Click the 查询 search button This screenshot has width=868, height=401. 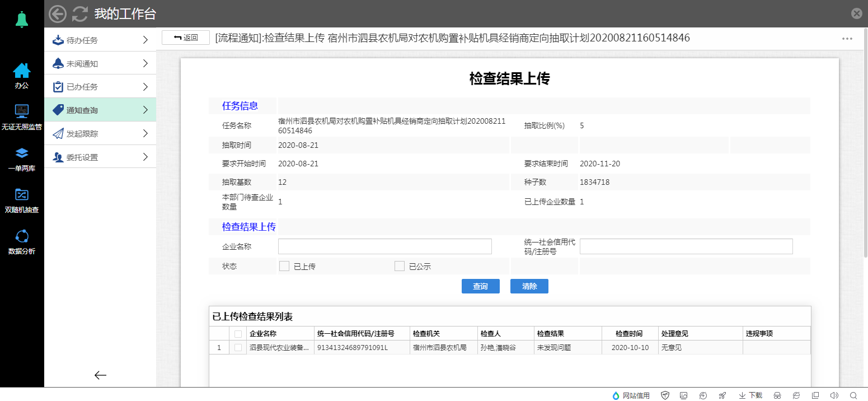[481, 286]
